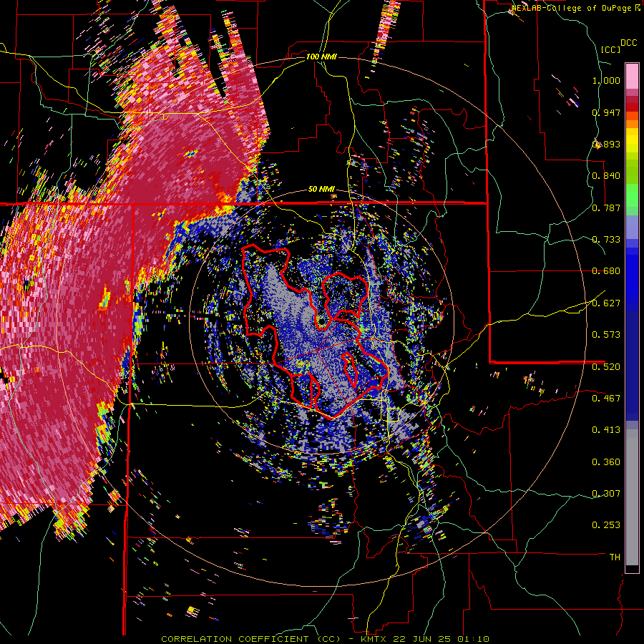
Task: Select the 0.947 legend value
Action: (x=606, y=112)
